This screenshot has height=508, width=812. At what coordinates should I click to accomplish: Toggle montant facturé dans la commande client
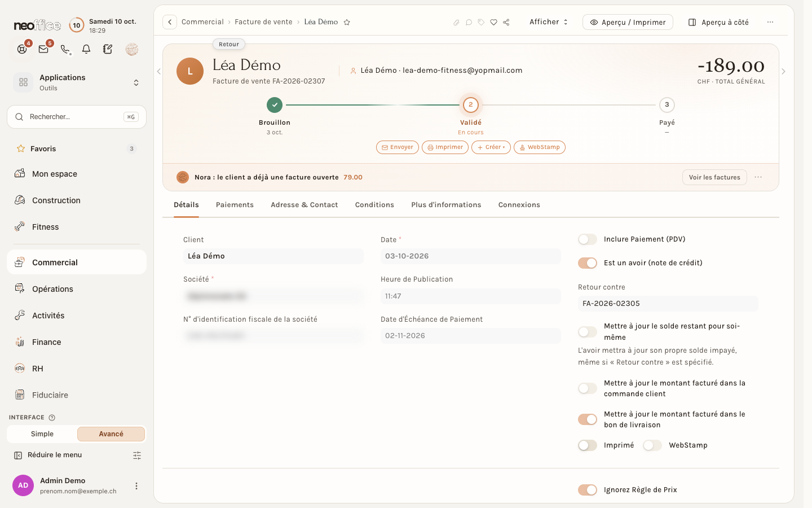point(588,388)
